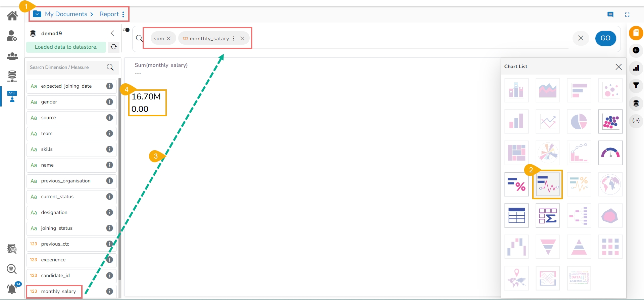The height and width of the screenshot is (300, 644).
Task: Open the Home icon in left sidebar
Action: click(x=12, y=15)
